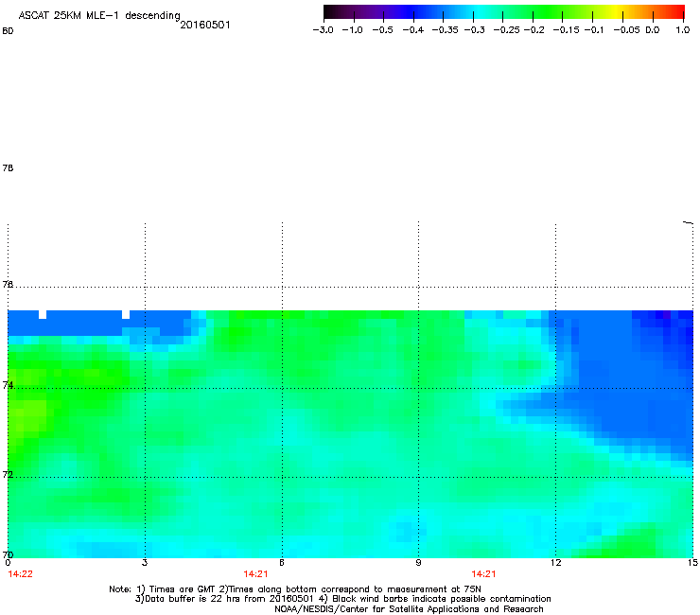
Task: Click the note "Times are GMT"
Action: (182, 589)
